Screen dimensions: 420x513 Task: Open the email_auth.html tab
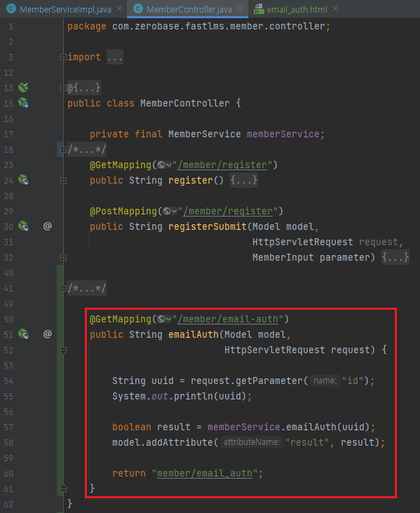coord(297,9)
